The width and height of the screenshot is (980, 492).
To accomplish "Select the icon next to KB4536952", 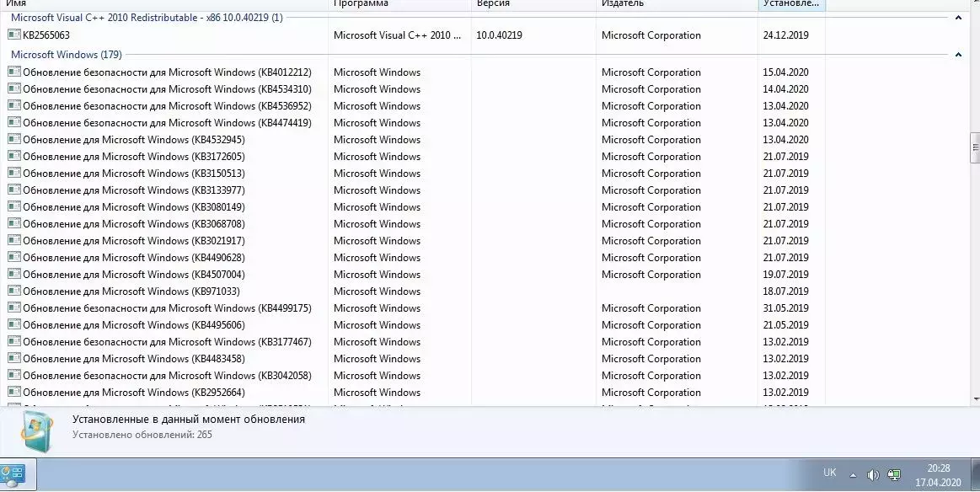I will pyautogui.click(x=13, y=105).
